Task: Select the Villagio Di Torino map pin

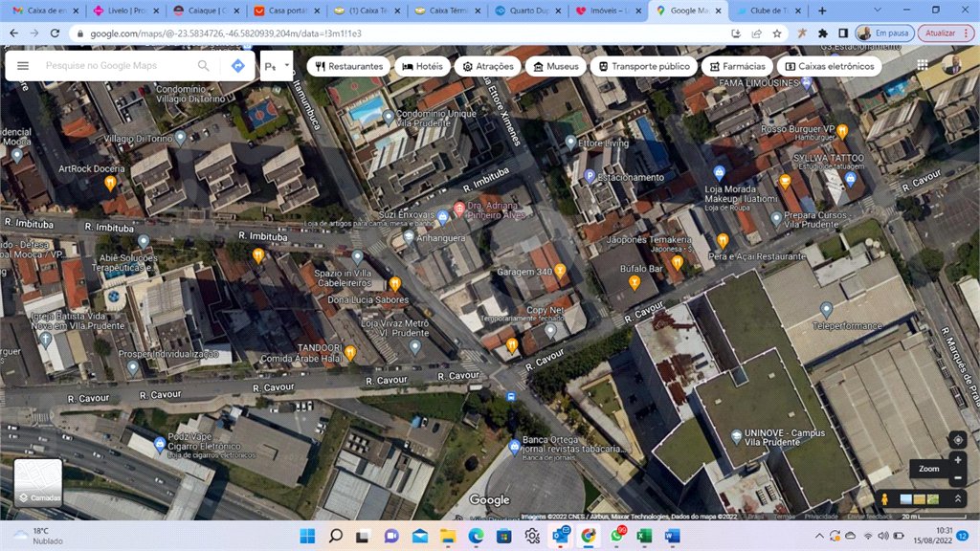Action: [x=181, y=138]
